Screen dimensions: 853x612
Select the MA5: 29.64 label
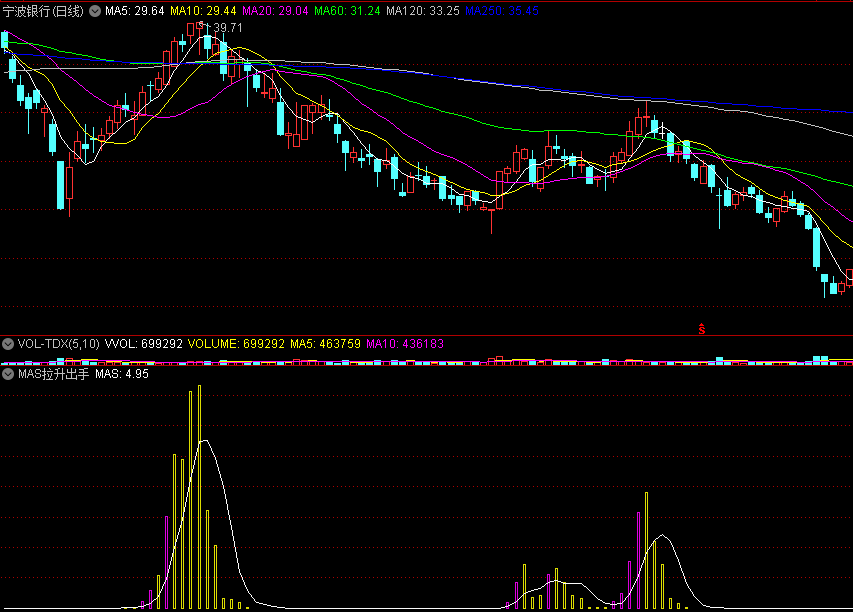click(134, 11)
